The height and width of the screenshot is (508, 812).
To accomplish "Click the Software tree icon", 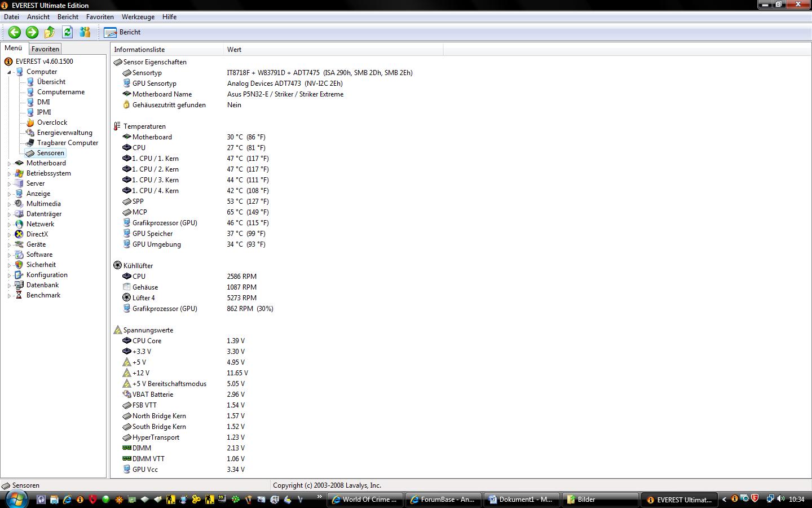I will [x=19, y=255].
